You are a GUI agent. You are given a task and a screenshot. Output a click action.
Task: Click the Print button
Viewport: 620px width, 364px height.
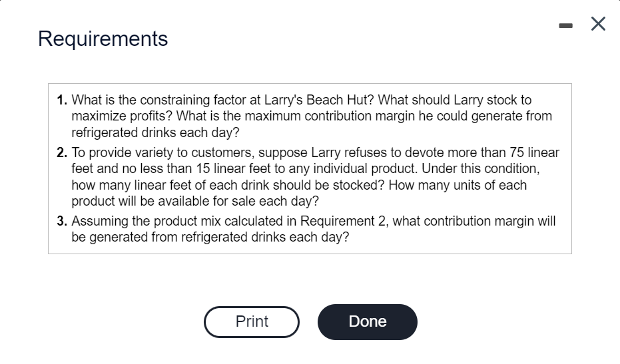[252, 322]
